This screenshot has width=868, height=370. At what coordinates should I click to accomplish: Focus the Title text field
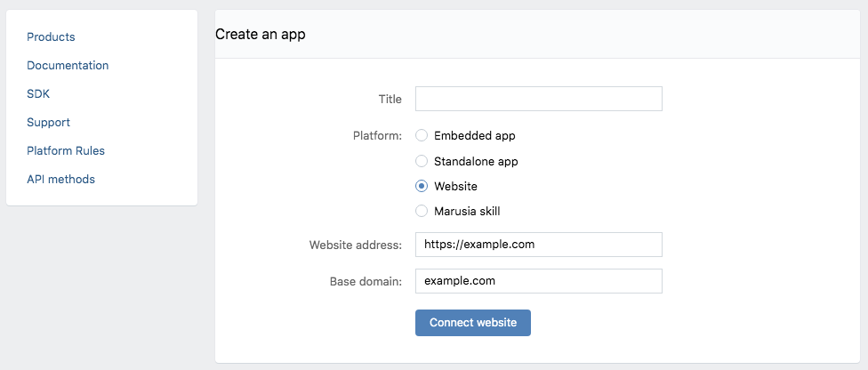pos(539,99)
